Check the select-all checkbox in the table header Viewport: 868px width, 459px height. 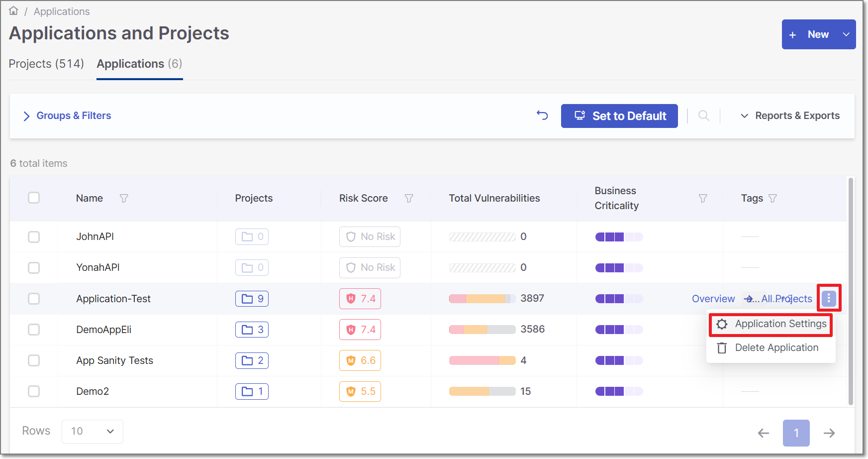tap(33, 198)
